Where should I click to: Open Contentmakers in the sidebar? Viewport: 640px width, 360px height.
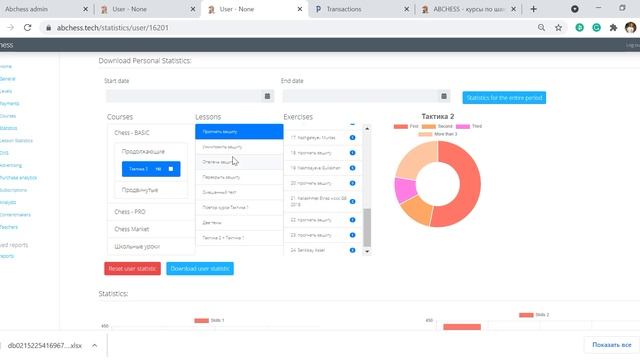coord(16,215)
